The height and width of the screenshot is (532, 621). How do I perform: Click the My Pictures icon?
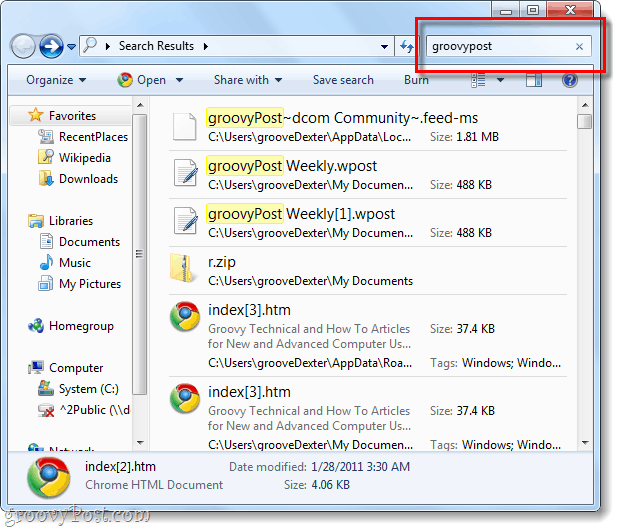pos(46,284)
